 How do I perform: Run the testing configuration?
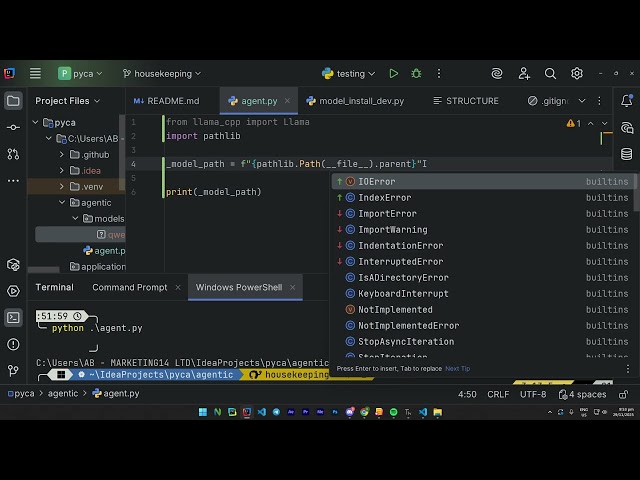(x=393, y=73)
